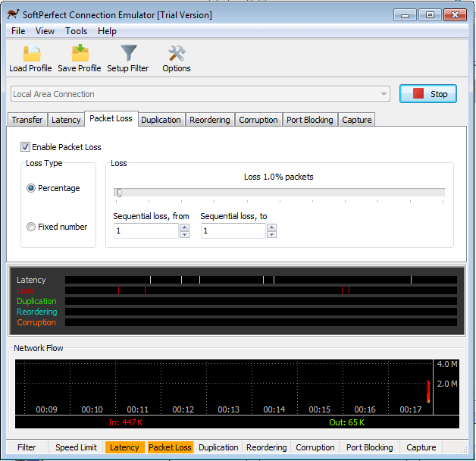The width and height of the screenshot is (476, 461).
Task: Click the Duplication event timeline bar
Action: [x=261, y=301]
